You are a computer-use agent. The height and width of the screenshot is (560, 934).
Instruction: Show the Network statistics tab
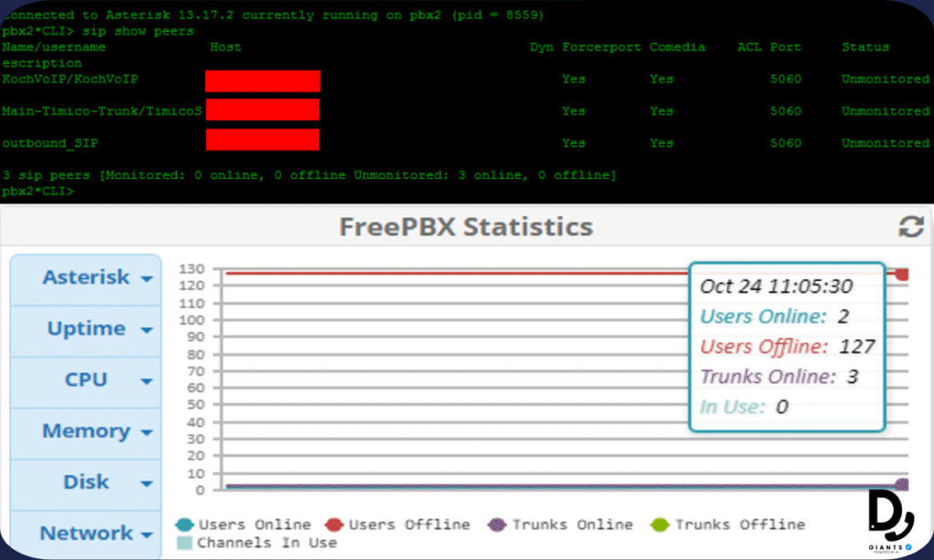point(86,534)
